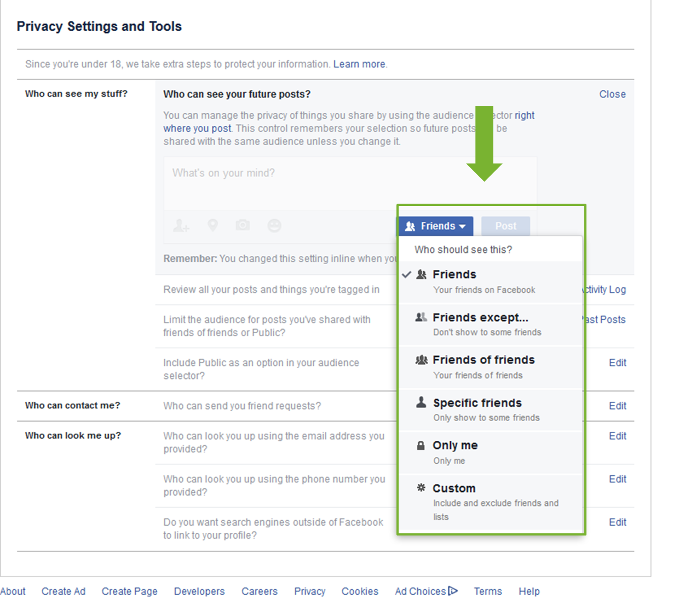
Task: Open the Friends audience selector dropdown
Action: 435,226
